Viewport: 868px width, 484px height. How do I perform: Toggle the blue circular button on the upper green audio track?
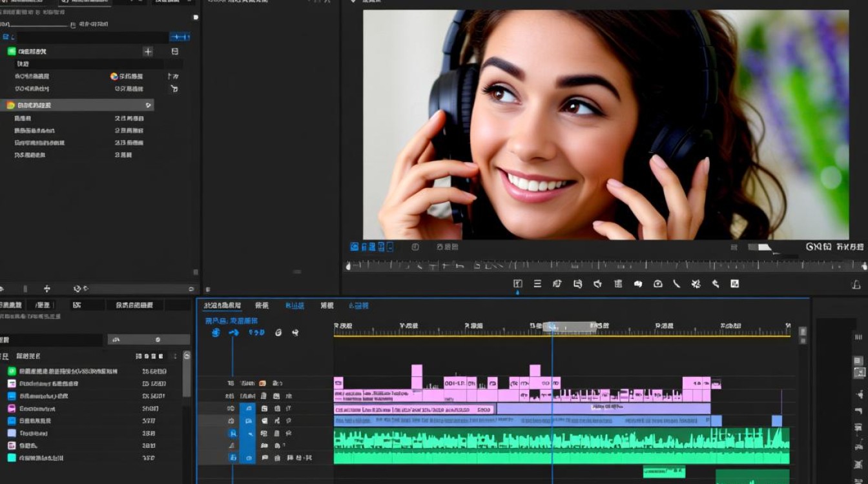232,434
